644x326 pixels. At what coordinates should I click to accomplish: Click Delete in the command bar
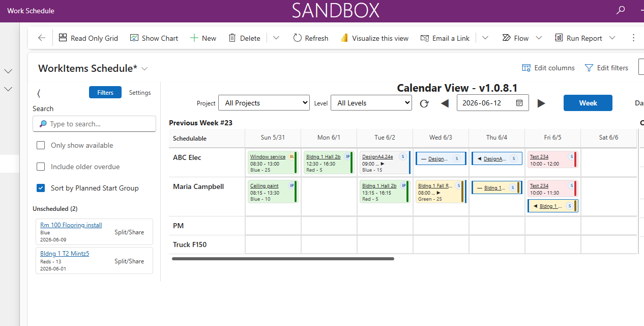pyautogui.click(x=244, y=38)
